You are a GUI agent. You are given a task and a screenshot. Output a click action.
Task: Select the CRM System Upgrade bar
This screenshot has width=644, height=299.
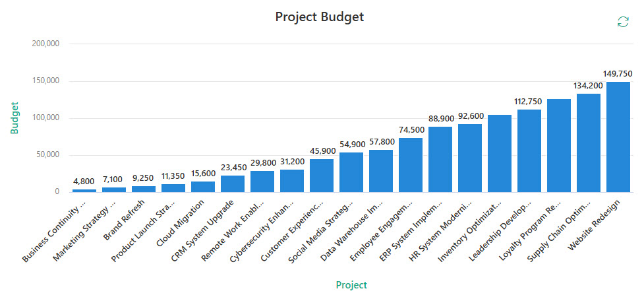pyautogui.click(x=232, y=183)
